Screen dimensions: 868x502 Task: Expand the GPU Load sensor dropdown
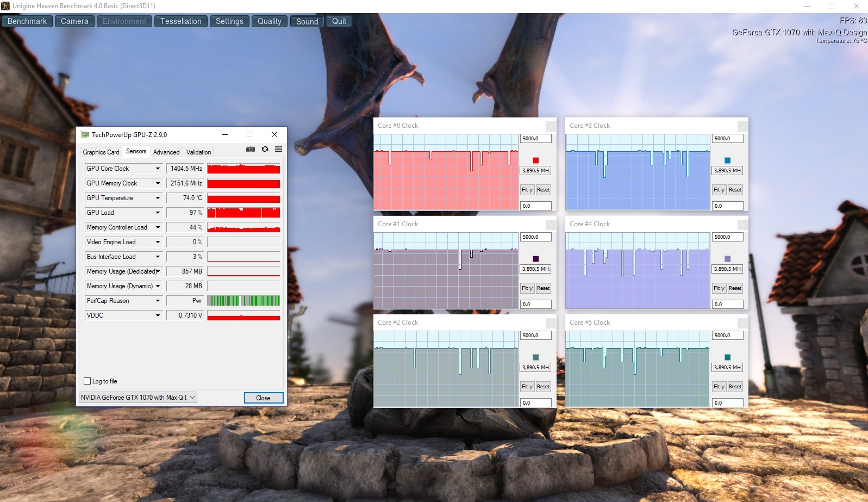158,213
